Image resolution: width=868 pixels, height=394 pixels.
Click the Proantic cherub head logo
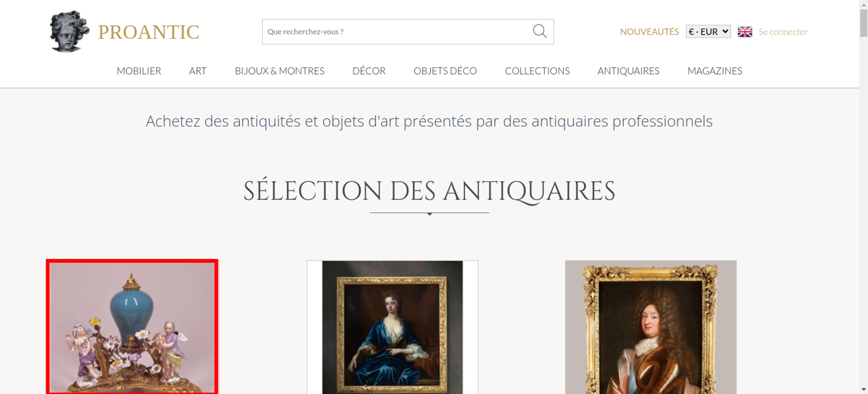pyautogui.click(x=69, y=31)
